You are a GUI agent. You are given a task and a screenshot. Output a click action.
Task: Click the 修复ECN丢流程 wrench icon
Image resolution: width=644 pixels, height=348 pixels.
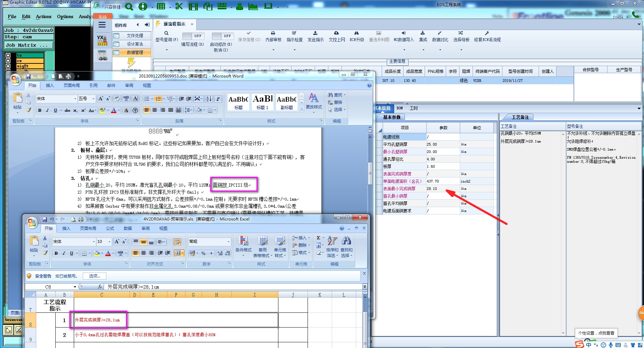[487, 33]
